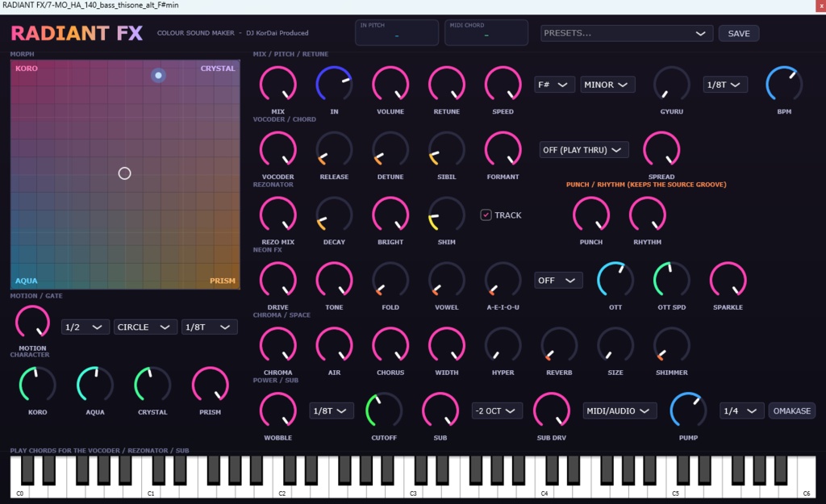Click the blue morph pad handle
This screenshot has width=826, height=504.
tap(158, 75)
